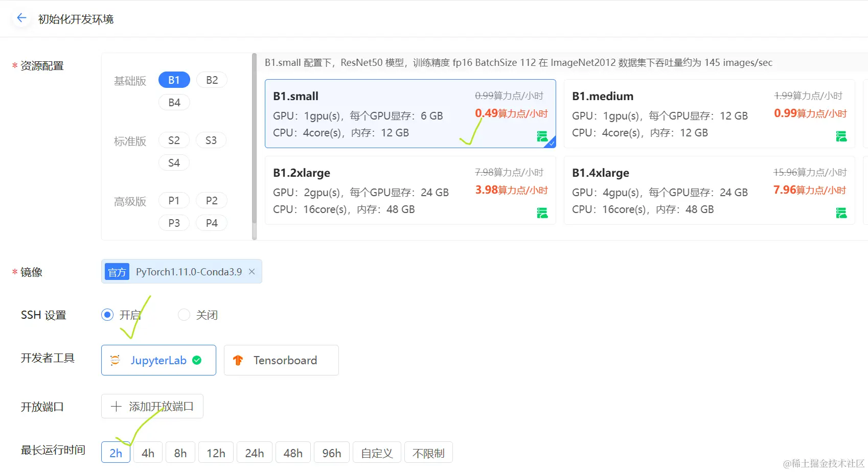Image resolution: width=868 pixels, height=472 pixels.
Task: Enable SSH with the 开启 radio
Action: [107, 315]
